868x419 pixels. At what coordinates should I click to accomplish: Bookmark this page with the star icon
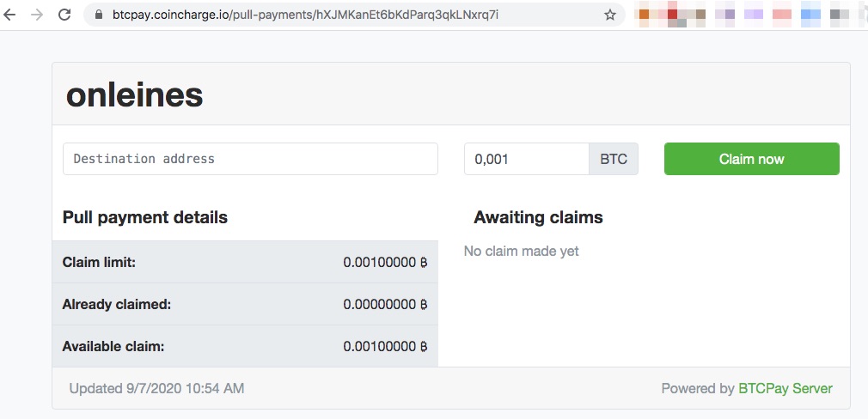pyautogui.click(x=610, y=15)
